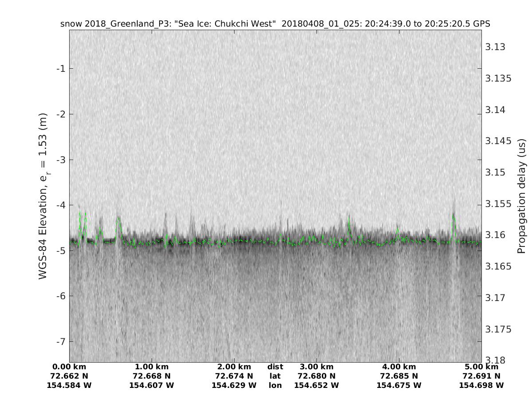Click the 154.629 W longitude label

[234, 385]
